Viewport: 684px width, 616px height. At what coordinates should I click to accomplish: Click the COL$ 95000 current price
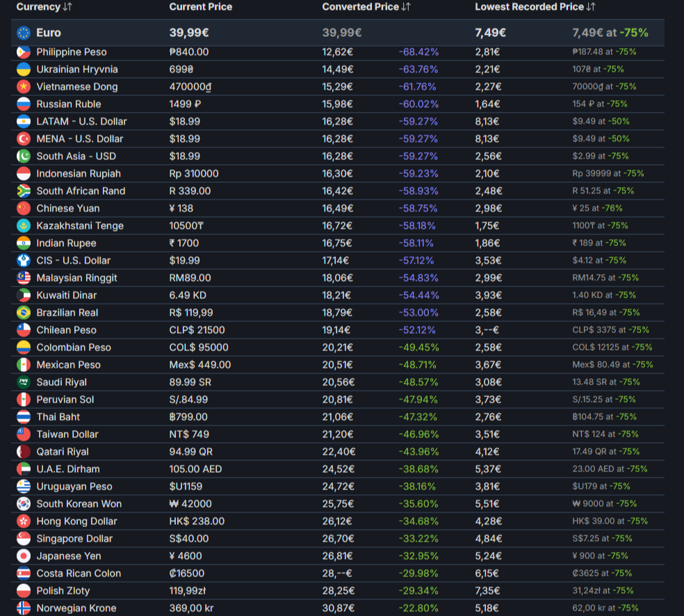199,348
